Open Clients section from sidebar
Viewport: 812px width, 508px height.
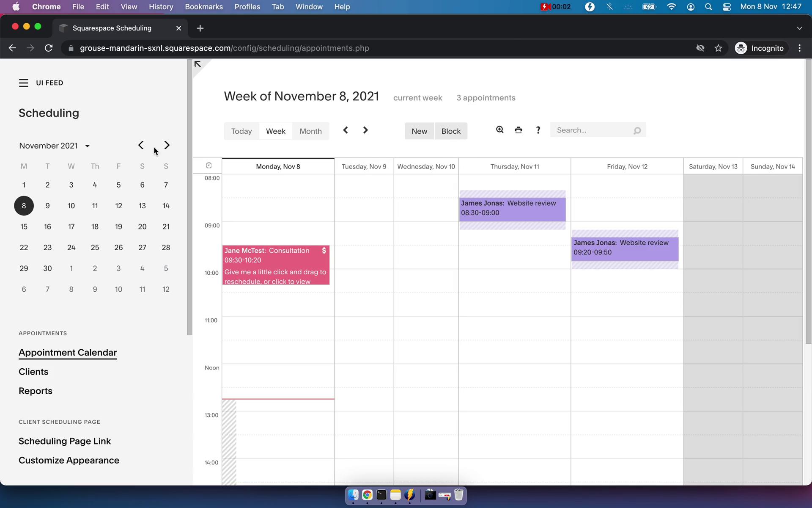point(33,371)
